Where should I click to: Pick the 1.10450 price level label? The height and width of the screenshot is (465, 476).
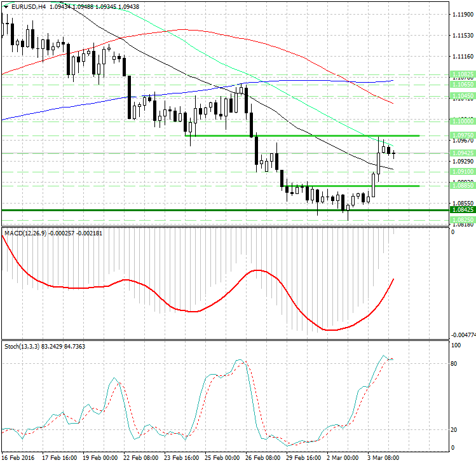(461, 96)
